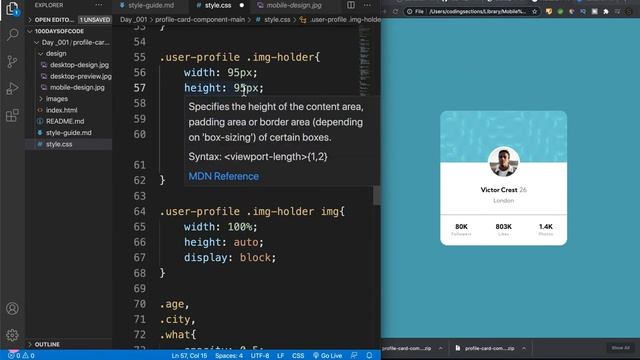Click the browser profile avatar icon
Viewport: 640px width, 360px height.
[629, 11]
